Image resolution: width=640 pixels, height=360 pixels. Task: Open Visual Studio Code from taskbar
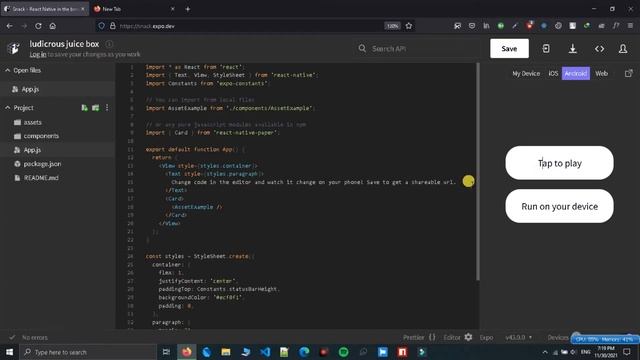tap(265, 352)
